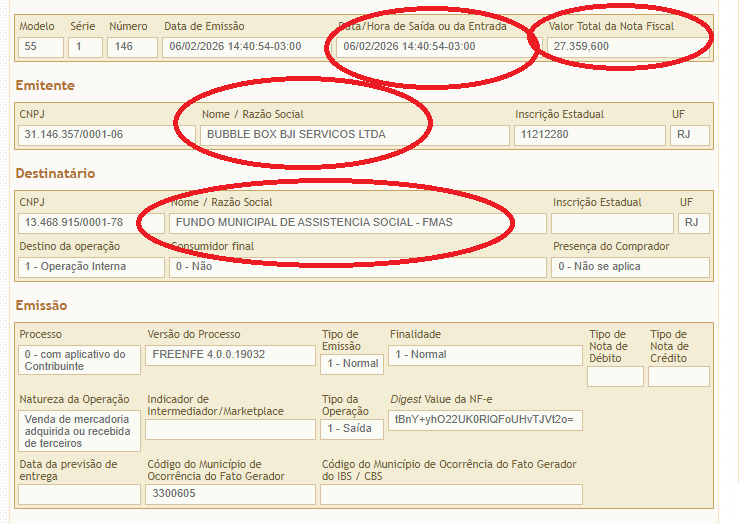Viewport: 739px width, 524px height.
Task: Click the Destinatário UF field RJ
Action: [694, 223]
